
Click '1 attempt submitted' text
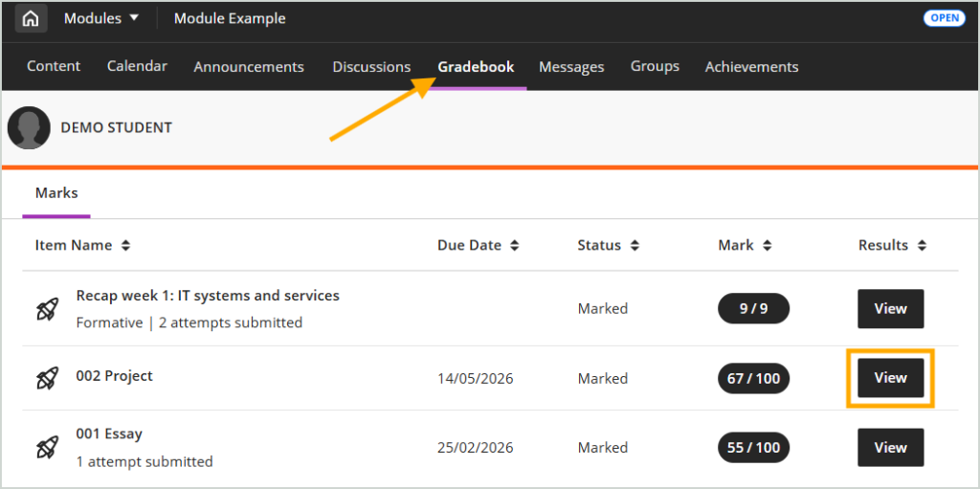[145, 462]
